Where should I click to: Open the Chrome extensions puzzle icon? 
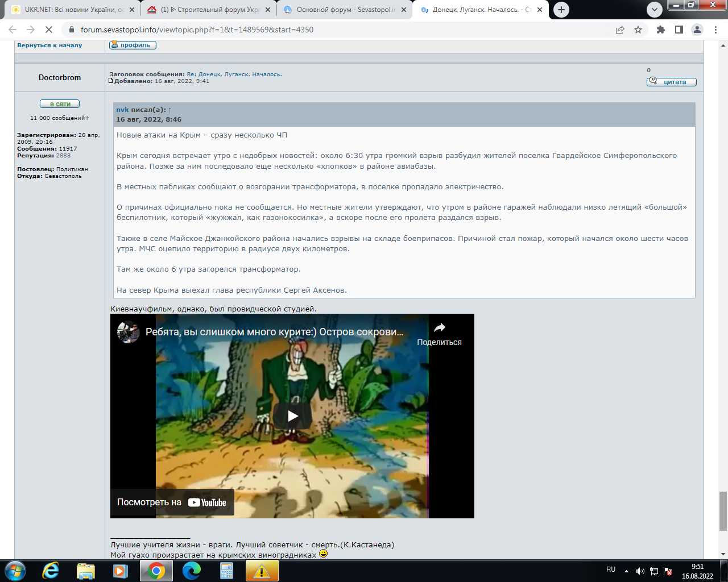[x=660, y=30]
